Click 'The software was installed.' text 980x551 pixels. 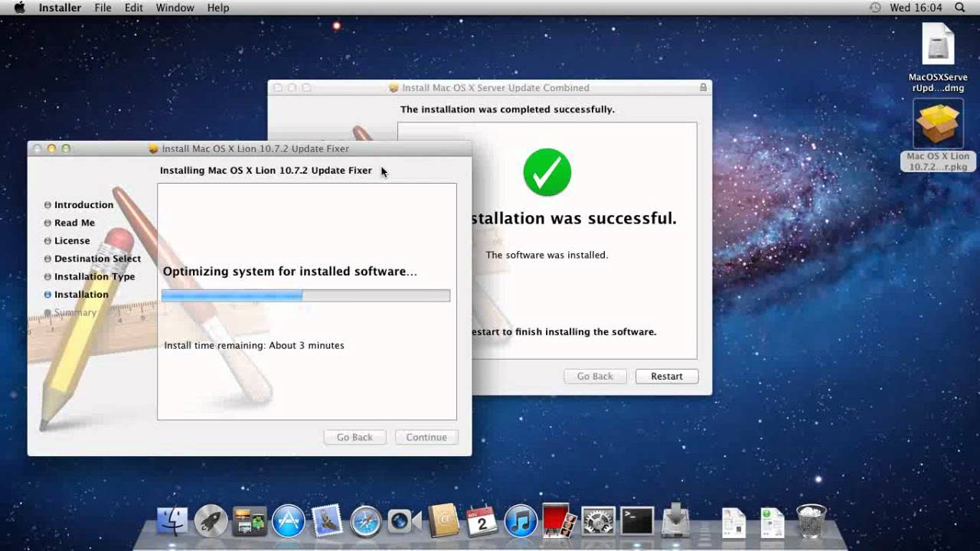(547, 255)
